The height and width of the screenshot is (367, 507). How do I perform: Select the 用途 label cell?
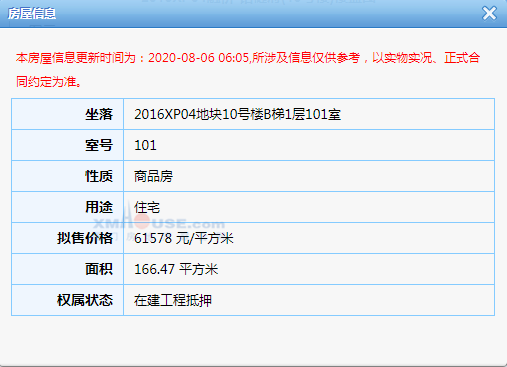(x=68, y=207)
